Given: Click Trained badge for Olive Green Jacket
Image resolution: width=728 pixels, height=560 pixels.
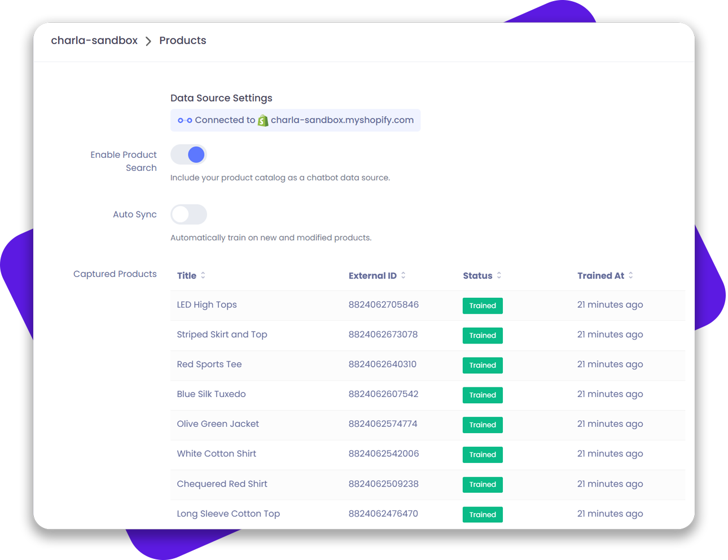Looking at the screenshot, I should point(483,425).
